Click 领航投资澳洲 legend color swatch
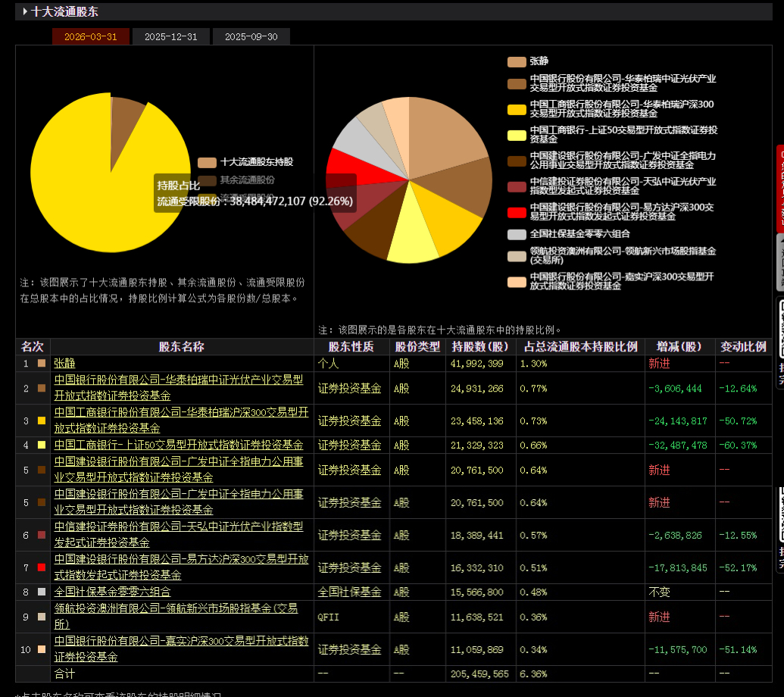Screen dimensions: 784x697 point(517,256)
